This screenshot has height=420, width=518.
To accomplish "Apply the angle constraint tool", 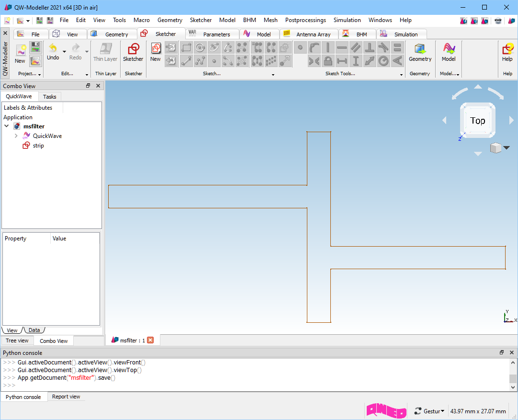I will [397, 61].
